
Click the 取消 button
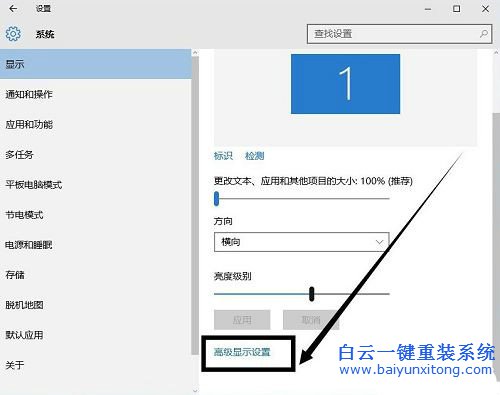tap(311, 320)
